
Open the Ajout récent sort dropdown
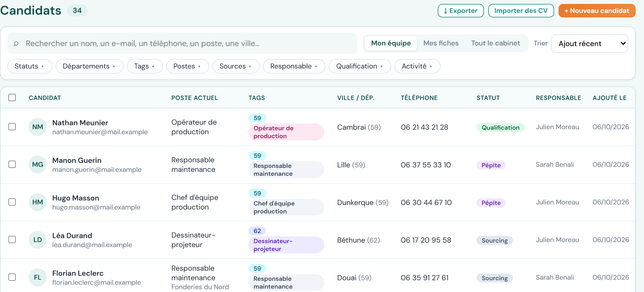[589, 44]
